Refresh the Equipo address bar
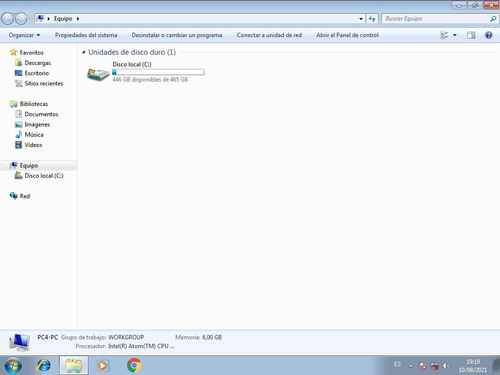 (372, 19)
